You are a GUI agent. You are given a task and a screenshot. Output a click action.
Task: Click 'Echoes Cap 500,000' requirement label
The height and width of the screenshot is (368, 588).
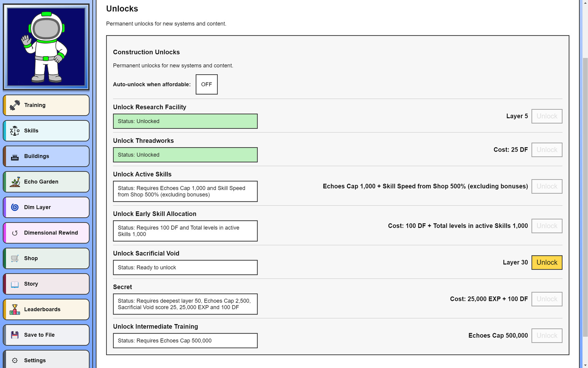click(x=498, y=336)
